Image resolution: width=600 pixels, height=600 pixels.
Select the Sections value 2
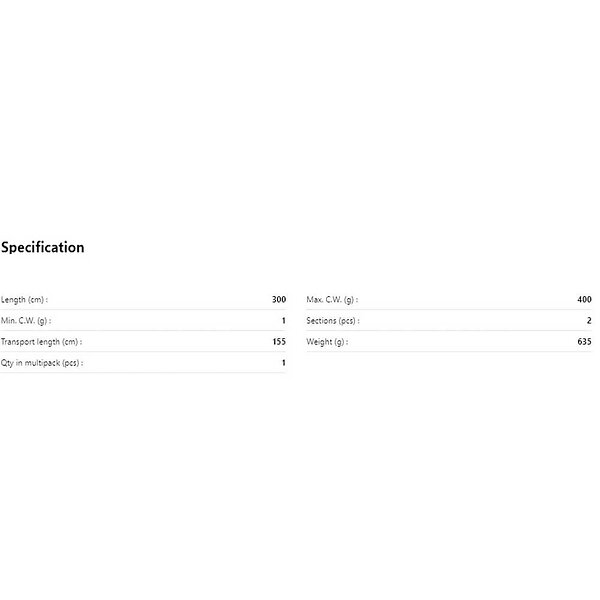589,321
